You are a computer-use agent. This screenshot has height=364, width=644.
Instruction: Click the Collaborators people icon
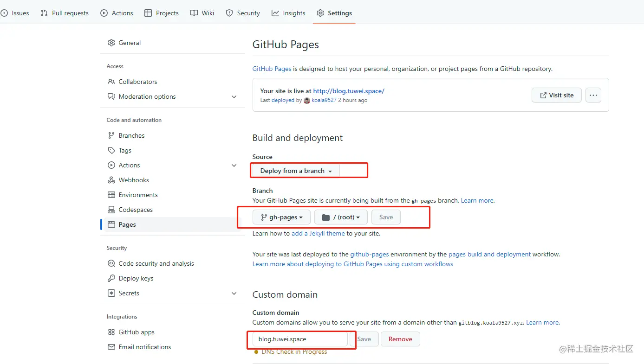point(111,82)
